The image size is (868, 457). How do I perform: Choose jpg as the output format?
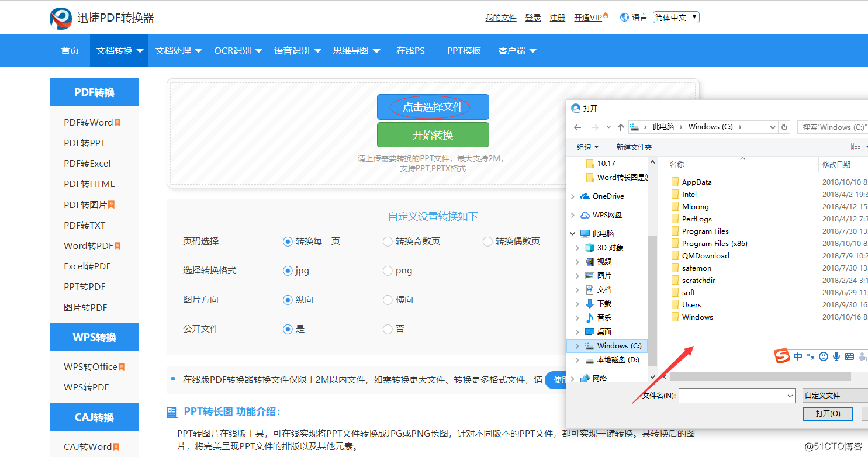coord(287,271)
